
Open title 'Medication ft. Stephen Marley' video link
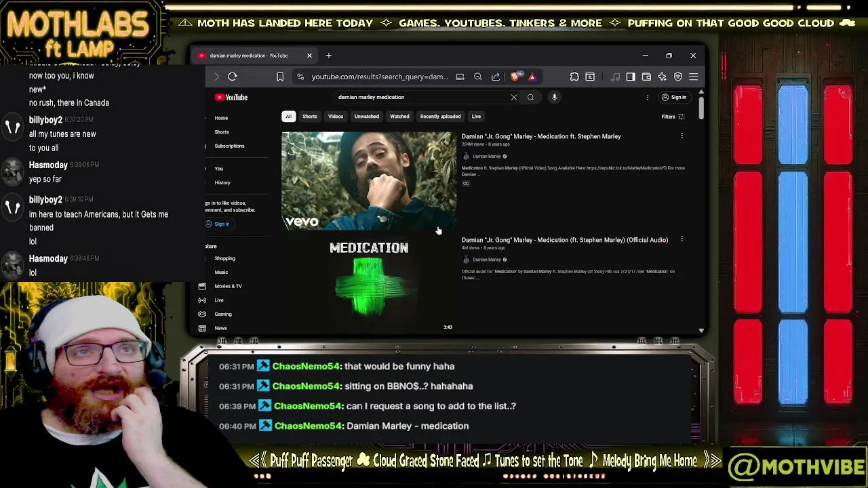(x=541, y=136)
